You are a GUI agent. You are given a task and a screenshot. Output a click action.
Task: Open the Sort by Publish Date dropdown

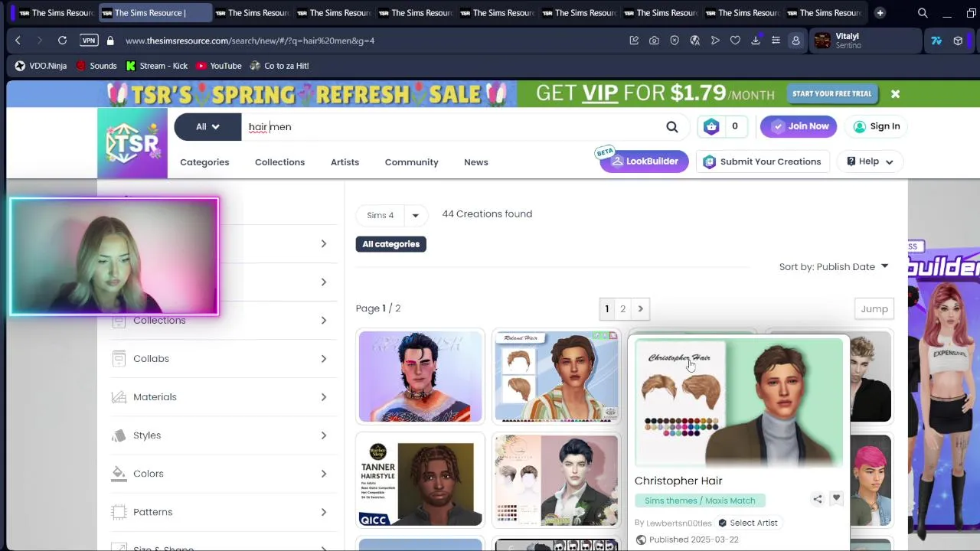(834, 267)
